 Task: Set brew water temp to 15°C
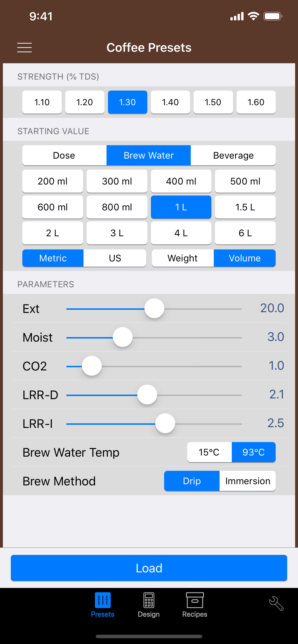coord(209,452)
